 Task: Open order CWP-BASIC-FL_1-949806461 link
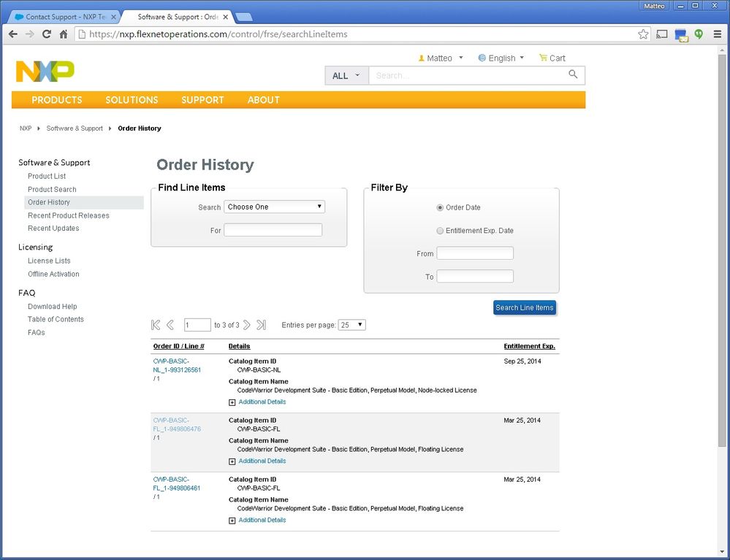177,484
